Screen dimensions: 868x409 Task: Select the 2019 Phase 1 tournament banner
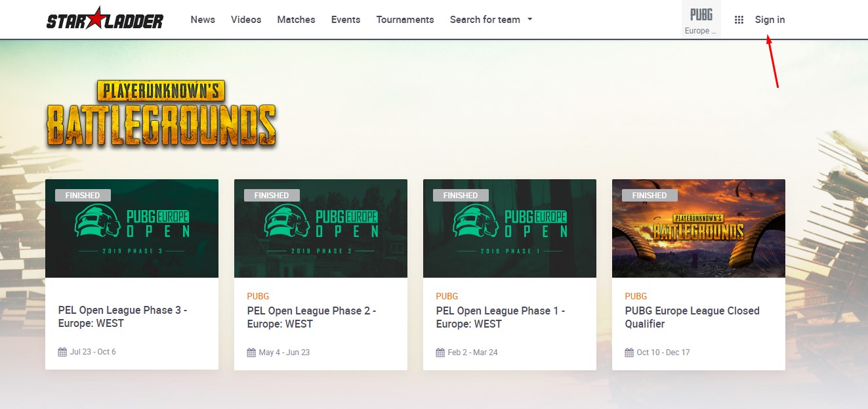click(510, 228)
